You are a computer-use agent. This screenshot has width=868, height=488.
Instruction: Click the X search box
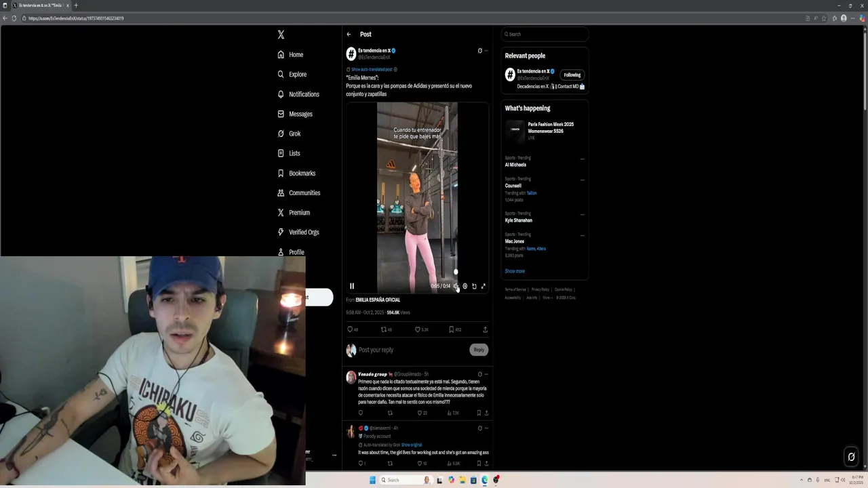(545, 35)
